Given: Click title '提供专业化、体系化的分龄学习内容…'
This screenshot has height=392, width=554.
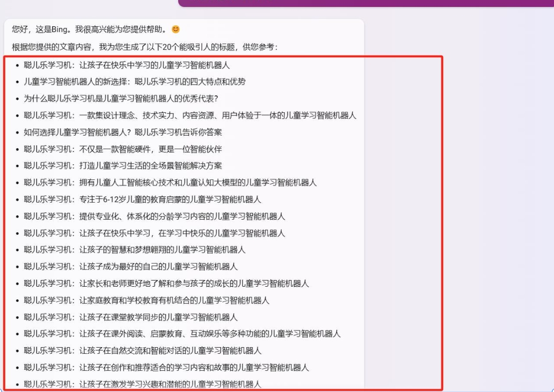Looking at the screenshot, I should [x=154, y=216].
